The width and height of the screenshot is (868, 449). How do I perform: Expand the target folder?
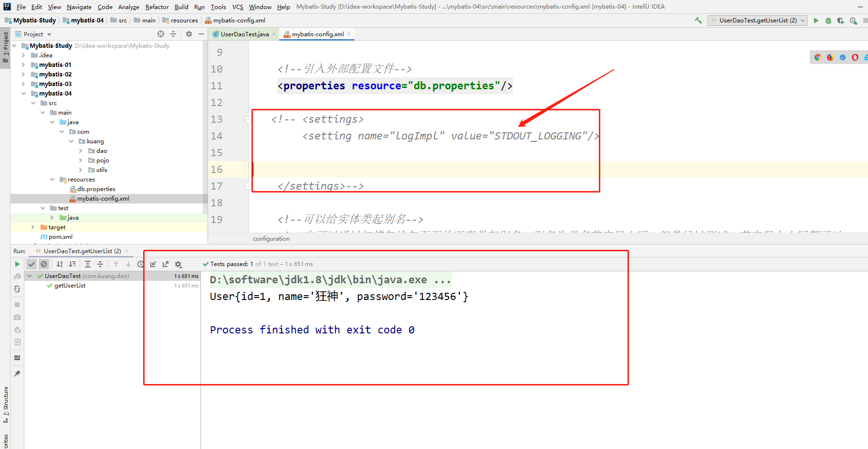click(33, 227)
